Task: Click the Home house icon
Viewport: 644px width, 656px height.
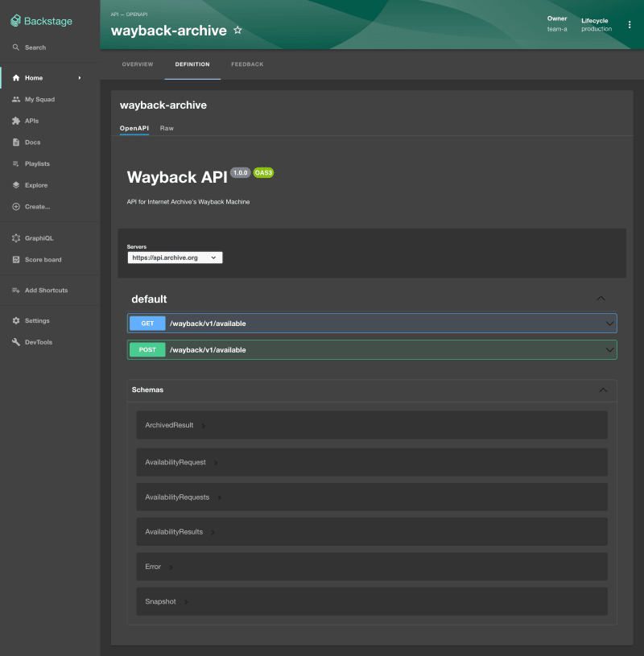Action: click(x=16, y=78)
